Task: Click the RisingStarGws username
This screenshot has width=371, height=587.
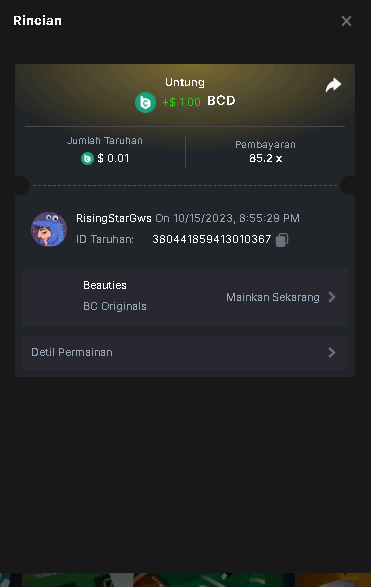Action: click(x=114, y=218)
